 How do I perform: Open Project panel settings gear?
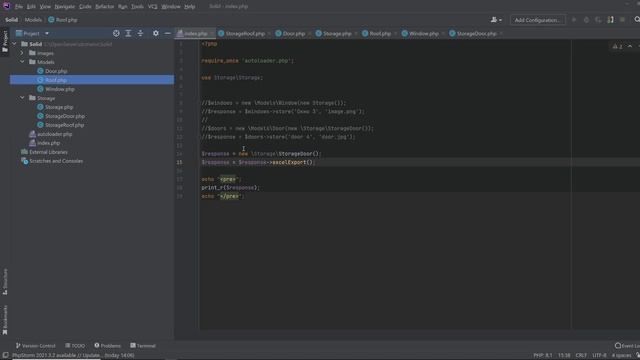click(x=156, y=33)
